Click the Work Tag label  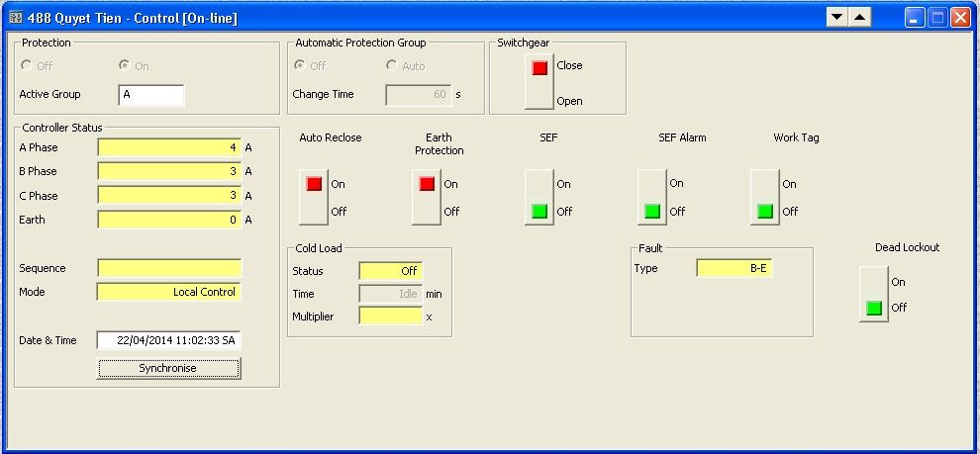click(x=796, y=137)
